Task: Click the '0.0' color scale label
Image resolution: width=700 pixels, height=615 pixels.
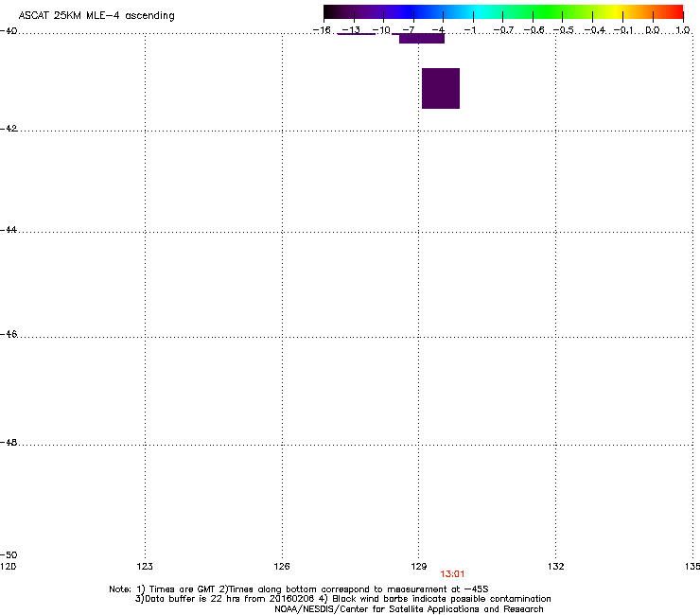Action: click(653, 30)
